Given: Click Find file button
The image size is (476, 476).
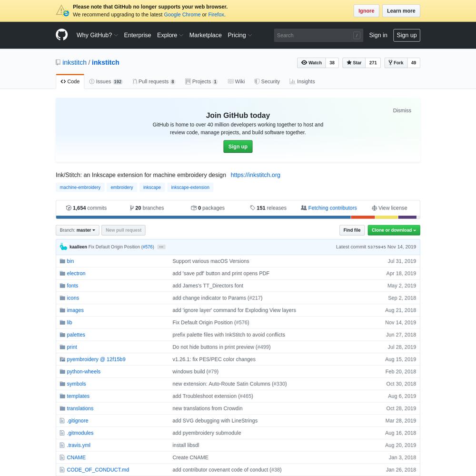Looking at the screenshot, I should click(x=352, y=230).
